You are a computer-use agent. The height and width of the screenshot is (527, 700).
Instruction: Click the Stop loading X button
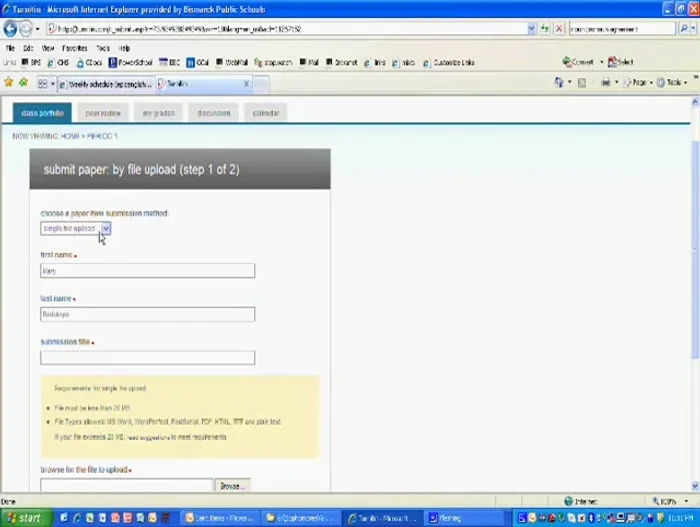(x=559, y=29)
